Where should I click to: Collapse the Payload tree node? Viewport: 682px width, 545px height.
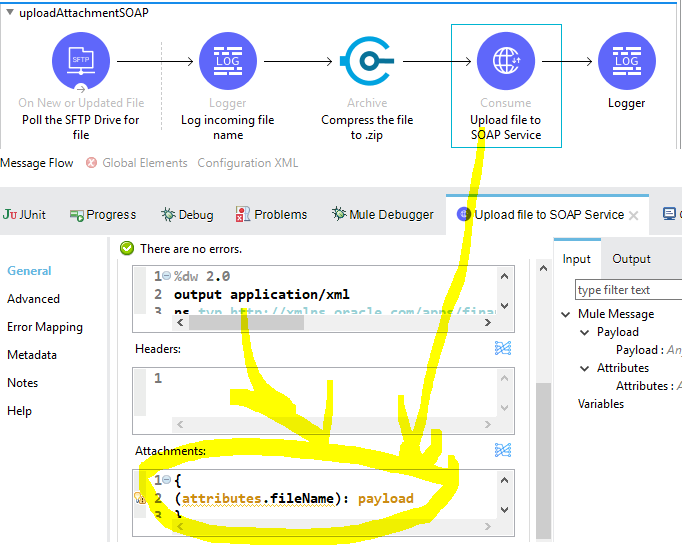tap(585, 332)
